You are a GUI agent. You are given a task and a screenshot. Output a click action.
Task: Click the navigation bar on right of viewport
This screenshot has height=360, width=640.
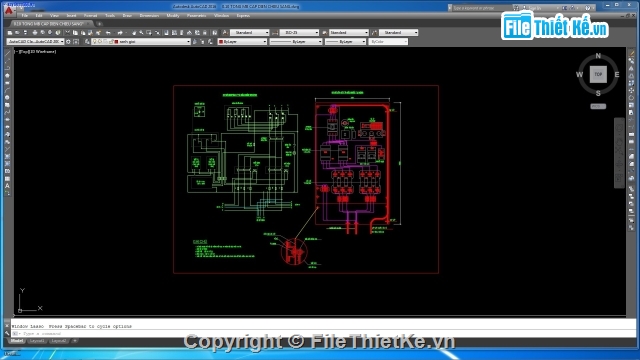pyautogui.click(x=619, y=153)
